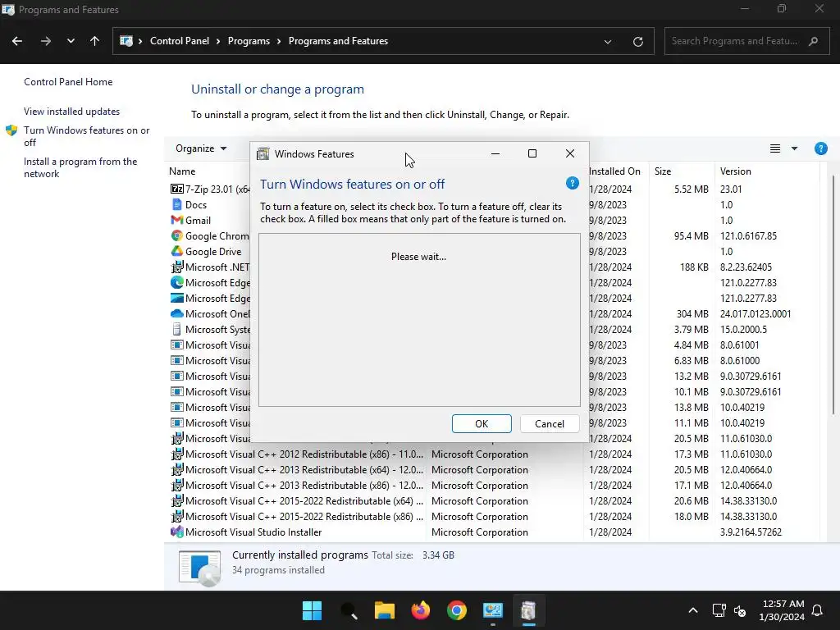The image size is (840, 630).
Task: Open network status tray icon
Action: [719, 610]
